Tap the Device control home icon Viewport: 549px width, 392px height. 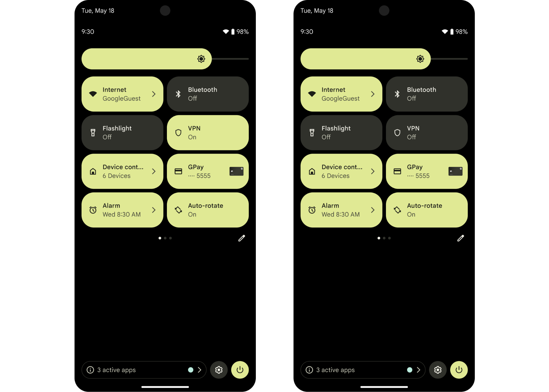pos(93,171)
